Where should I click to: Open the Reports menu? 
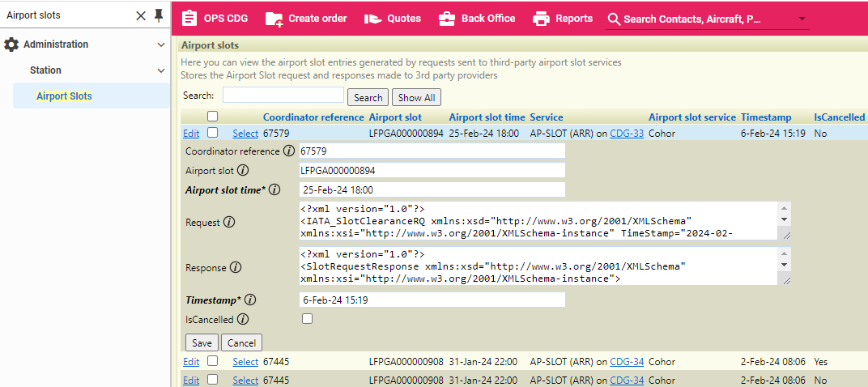[563, 19]
